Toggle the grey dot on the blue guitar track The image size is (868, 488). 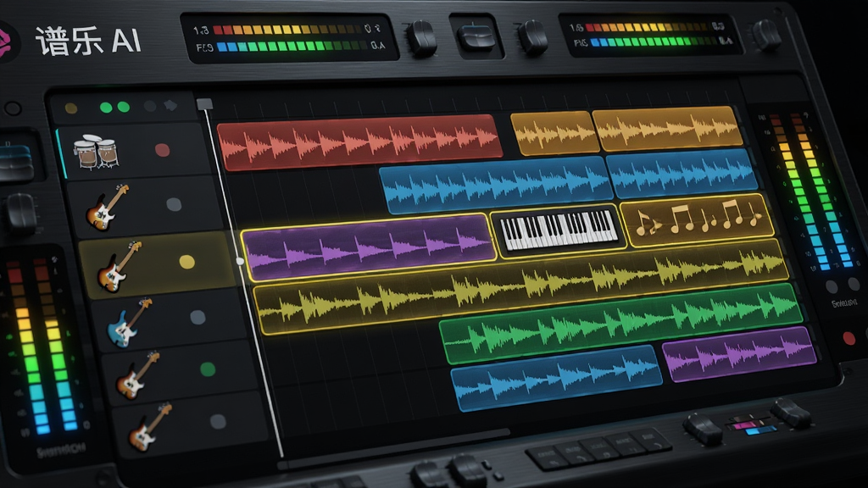click(198, 317)
